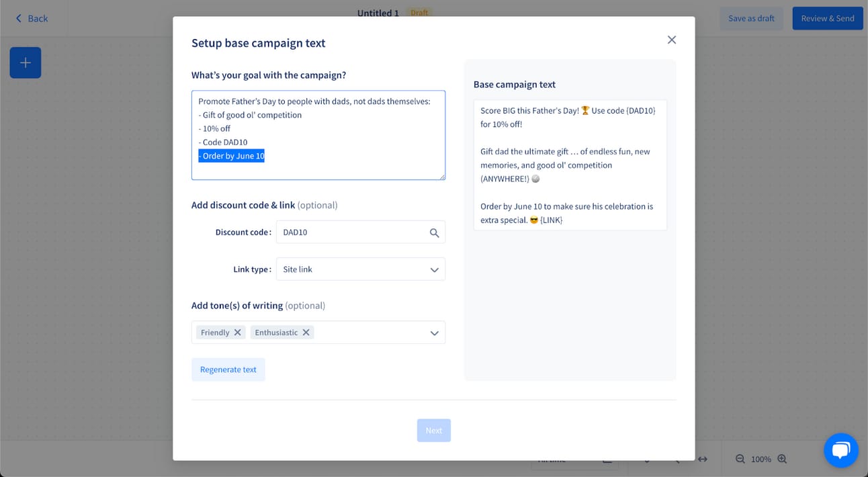Click the Next button
Viewport: 868px width, 477px height.
coord(434,431)
